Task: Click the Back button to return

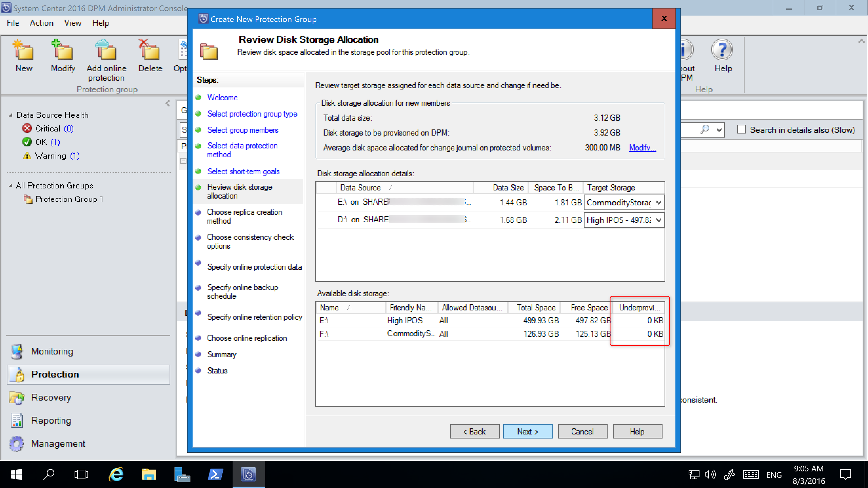Action: click(x=475, y=432)
